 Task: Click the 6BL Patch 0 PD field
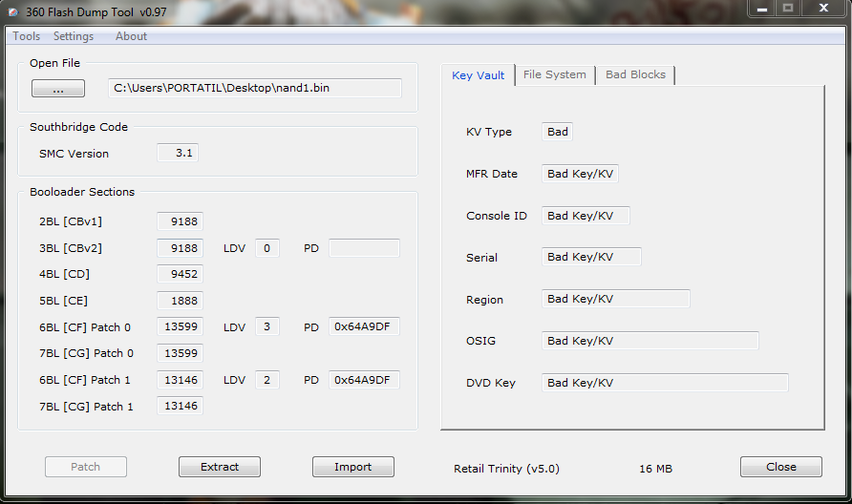pyautogui.click(x=364, y=327)
